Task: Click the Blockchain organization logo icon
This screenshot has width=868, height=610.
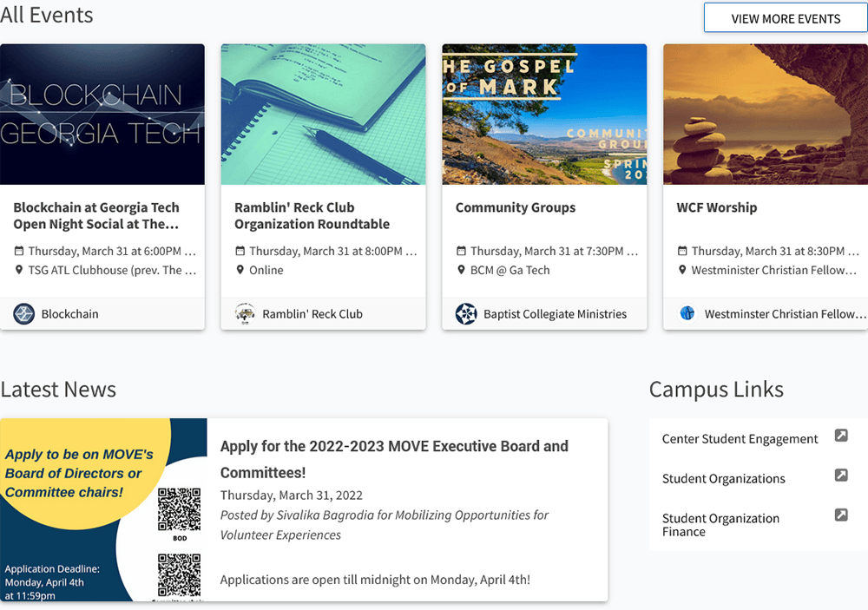Action: click(x=23, y=314)
